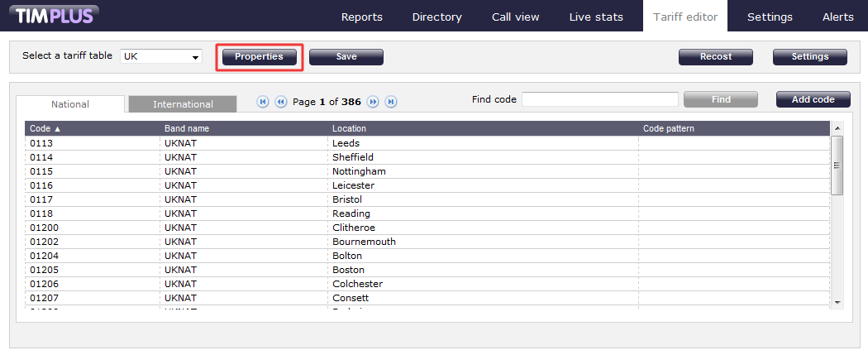This screenshot has width=868, height=355.
Task: Jump to last page of codes
Action: point(391,102)
